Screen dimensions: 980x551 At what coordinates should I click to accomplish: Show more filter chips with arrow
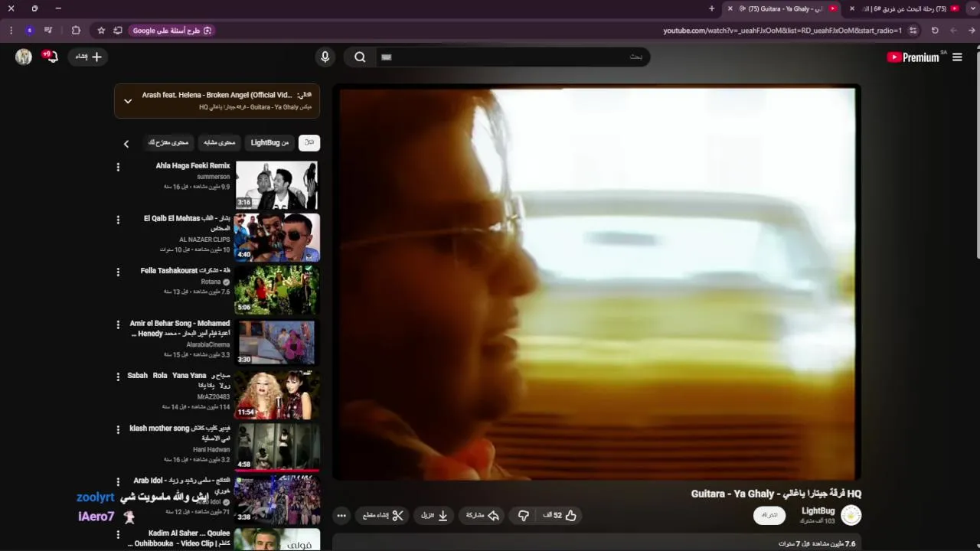126,143
